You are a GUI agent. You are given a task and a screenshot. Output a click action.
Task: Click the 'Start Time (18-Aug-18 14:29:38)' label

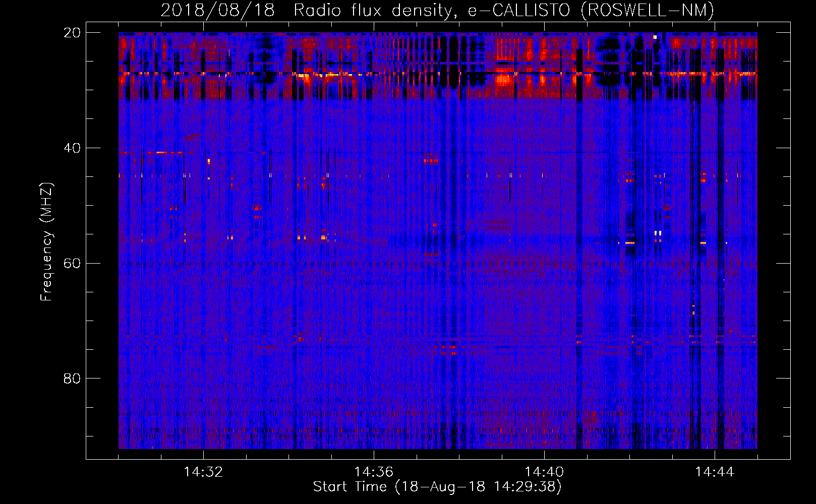pos(437,487)
